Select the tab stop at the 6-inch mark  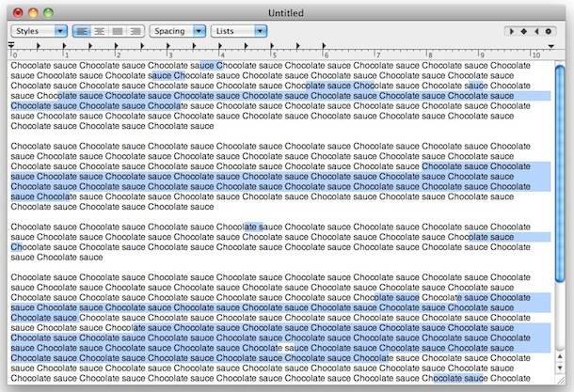324,46
